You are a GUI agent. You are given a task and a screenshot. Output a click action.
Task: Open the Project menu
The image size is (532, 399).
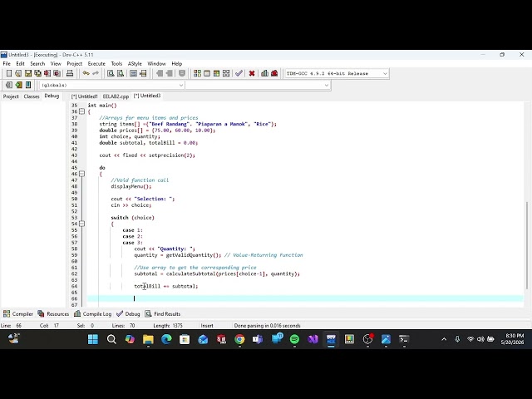[x=74, y=63]
